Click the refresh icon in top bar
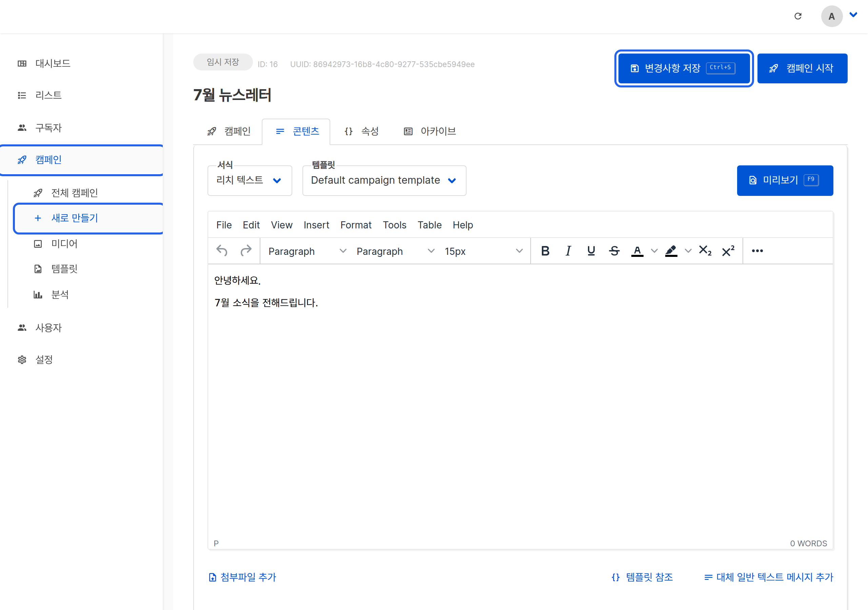The height and width of the screenshot is (610, 868). click(798, 16)
